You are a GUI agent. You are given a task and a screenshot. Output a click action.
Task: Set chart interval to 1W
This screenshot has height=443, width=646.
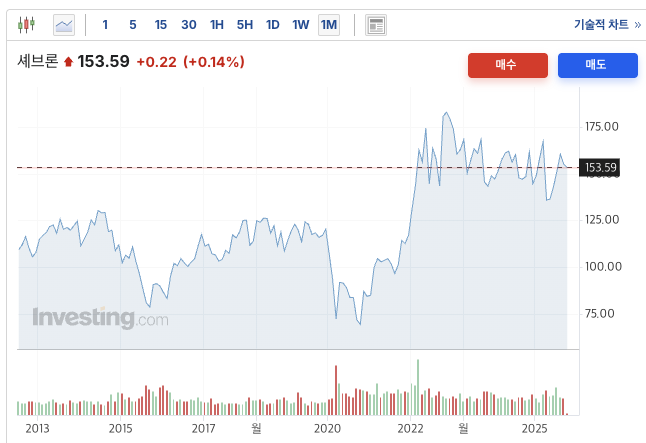click(301, 24)
